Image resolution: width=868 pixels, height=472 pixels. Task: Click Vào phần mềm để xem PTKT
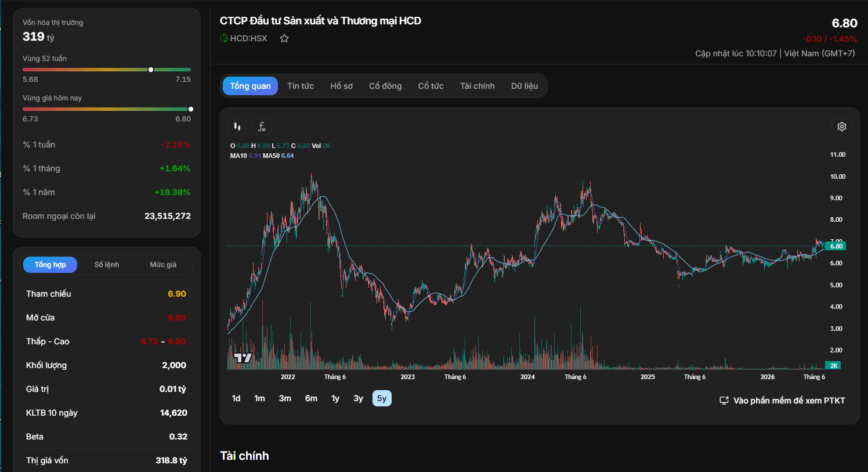(x=789, y=401)
